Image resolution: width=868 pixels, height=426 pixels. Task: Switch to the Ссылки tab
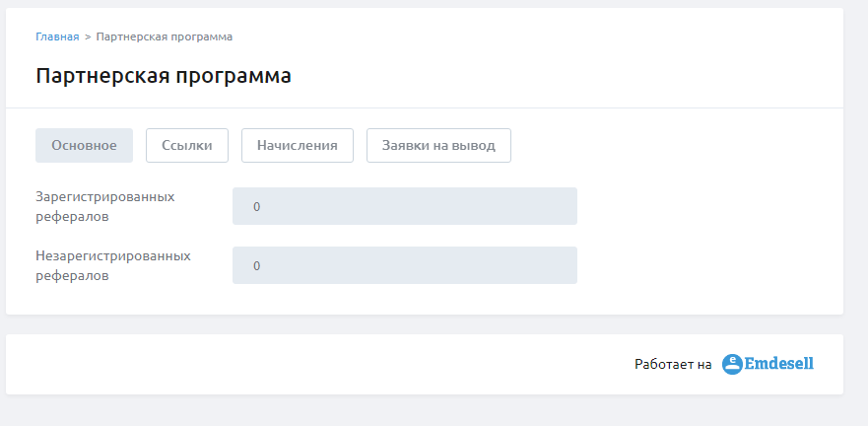click(187, 146)
